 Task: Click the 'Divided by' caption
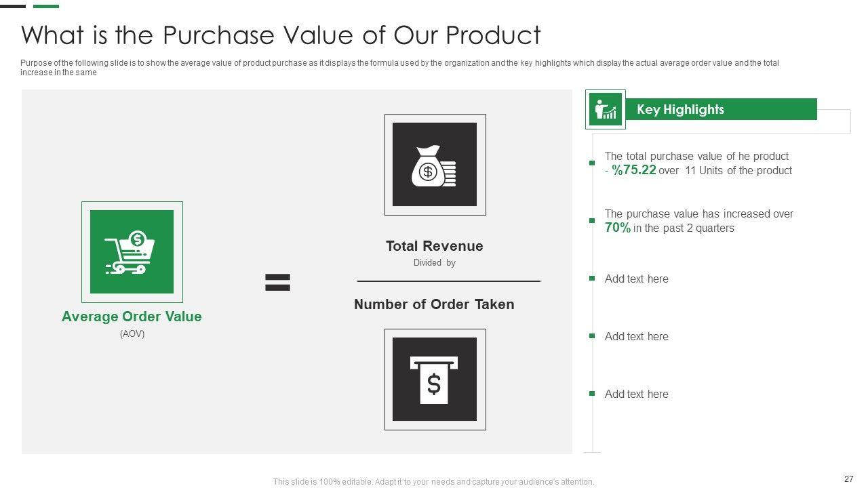(x=434, y=262)
